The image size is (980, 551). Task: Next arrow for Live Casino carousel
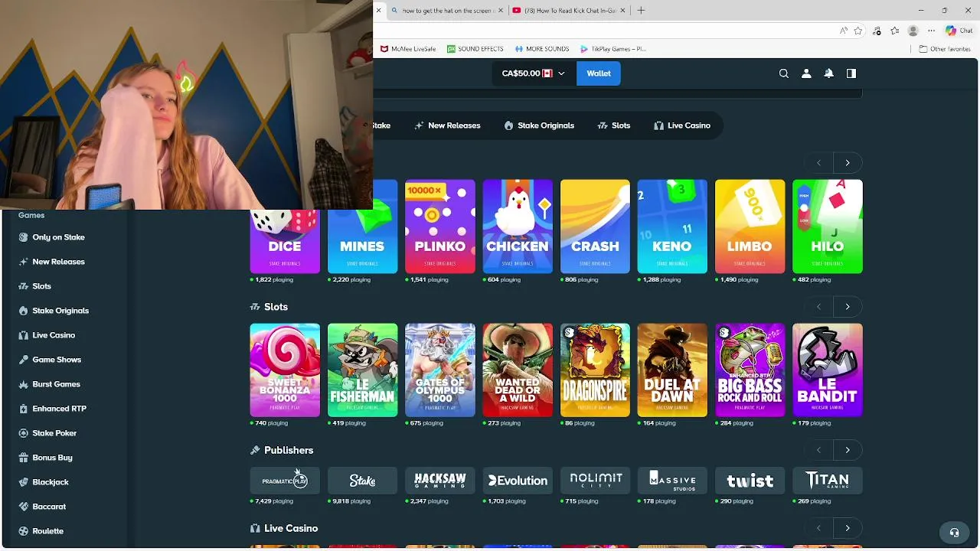coord(848,528)
